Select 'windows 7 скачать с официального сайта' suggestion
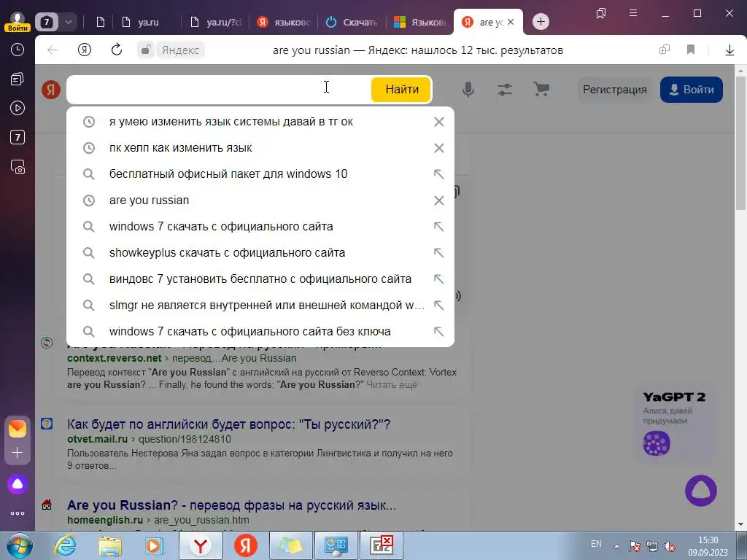The height and width of the screenshot is (560, 747). coord(260,227)
